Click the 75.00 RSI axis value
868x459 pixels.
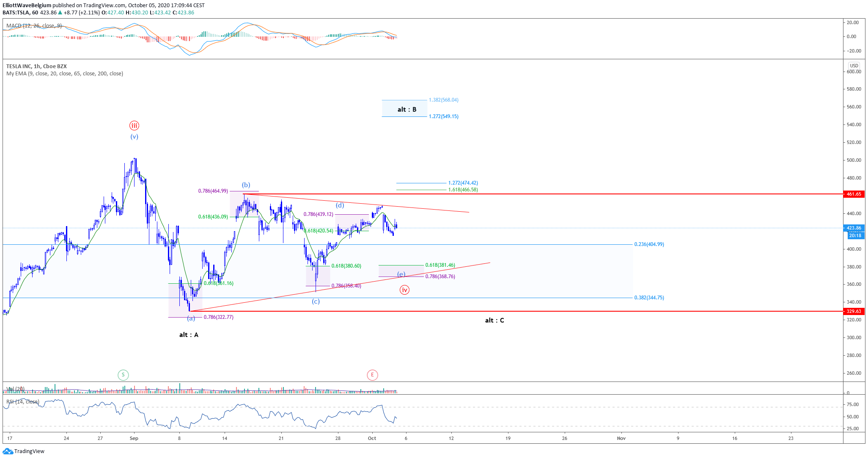[x=853, y=405]
